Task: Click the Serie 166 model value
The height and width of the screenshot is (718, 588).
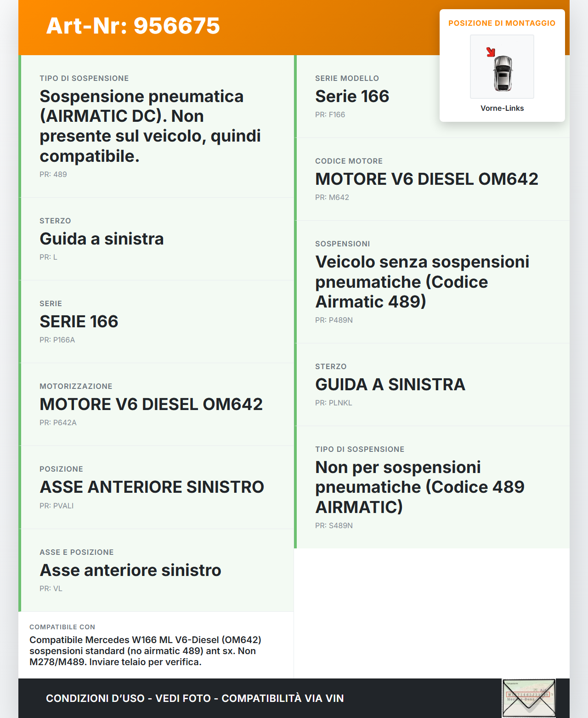Action: (352, 97)
